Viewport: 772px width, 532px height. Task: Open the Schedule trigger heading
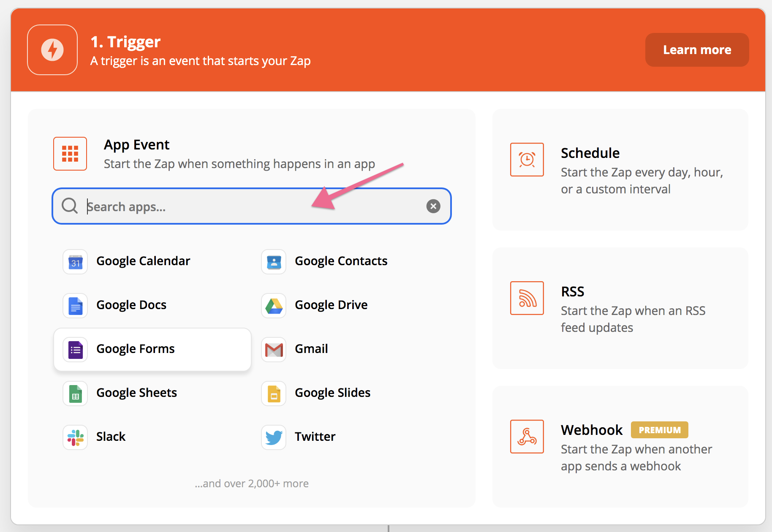pos(590,153)
